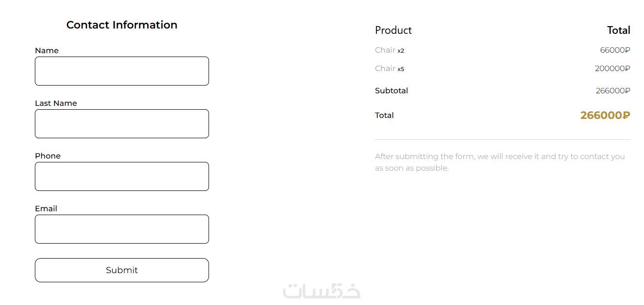
Task: Click the 66000₽ price amount
Action: point(615,50)
